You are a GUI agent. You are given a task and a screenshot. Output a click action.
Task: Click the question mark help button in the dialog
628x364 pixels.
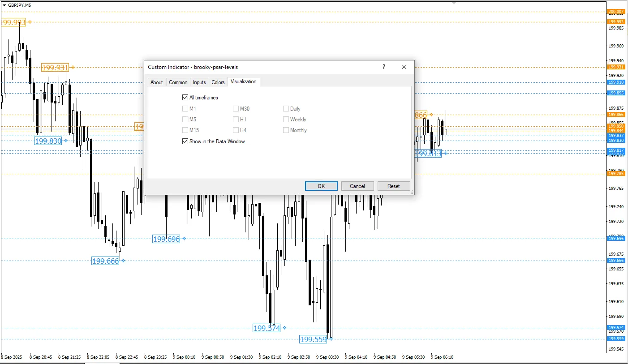(x=383, y=67)
